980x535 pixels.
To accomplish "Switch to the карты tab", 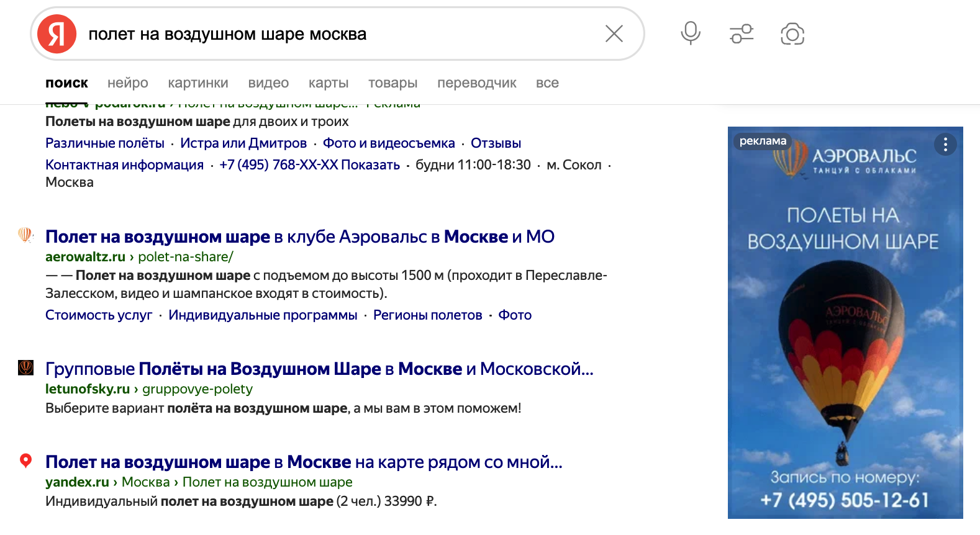I will pyautogui.click(x=329, y=83).
